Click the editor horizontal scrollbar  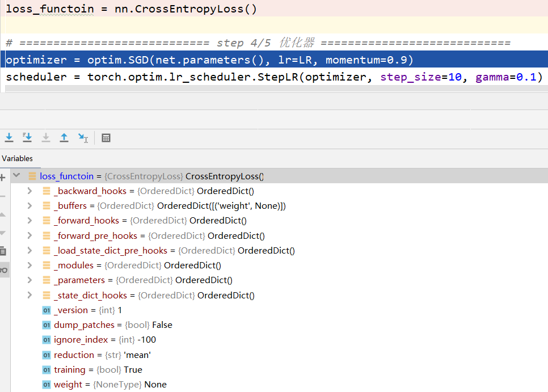(x=276, y=88)
